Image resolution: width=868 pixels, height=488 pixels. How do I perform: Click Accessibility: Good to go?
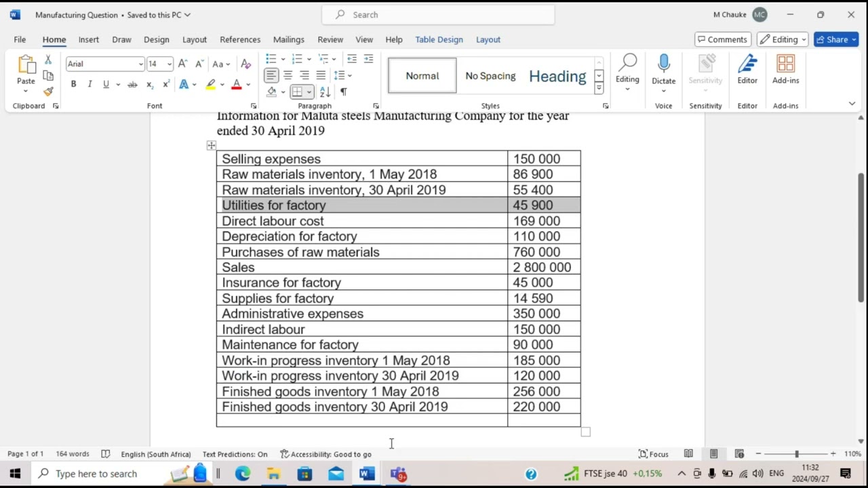325,453
